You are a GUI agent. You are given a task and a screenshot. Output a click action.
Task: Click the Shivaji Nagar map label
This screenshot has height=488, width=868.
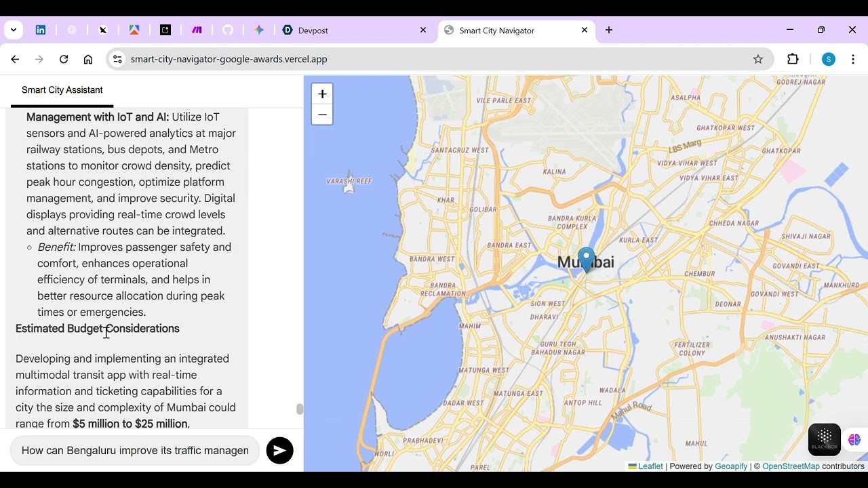pos(806,236)
